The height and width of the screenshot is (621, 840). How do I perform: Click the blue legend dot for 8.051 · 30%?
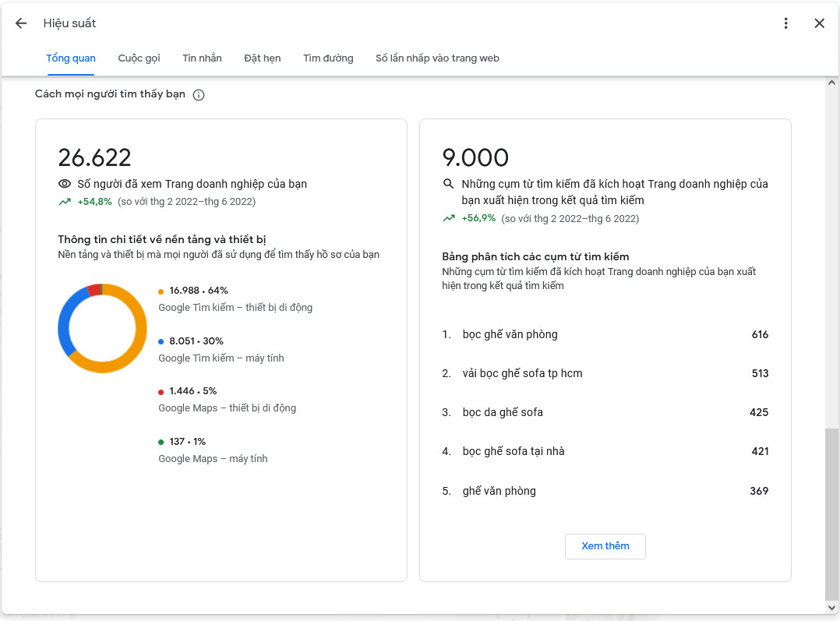click(x=161, y=342)
